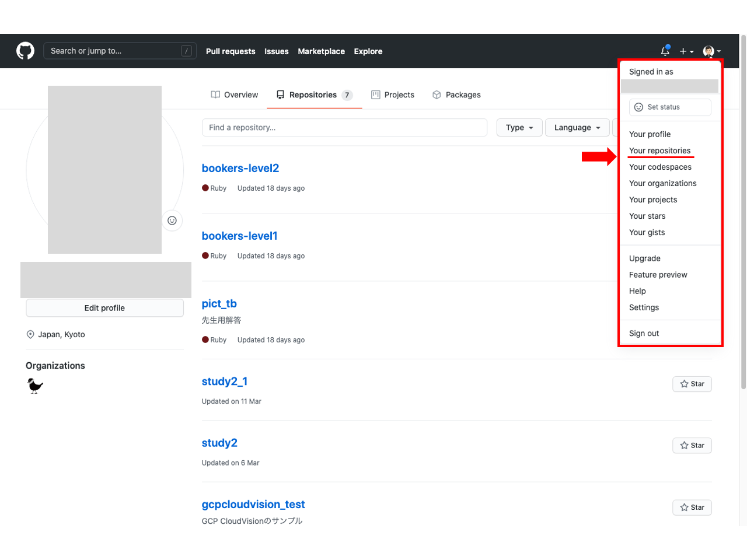Toggle the user avatar menu
The height and width of the screenshot is (560, 747).
[x=712, y=51]
